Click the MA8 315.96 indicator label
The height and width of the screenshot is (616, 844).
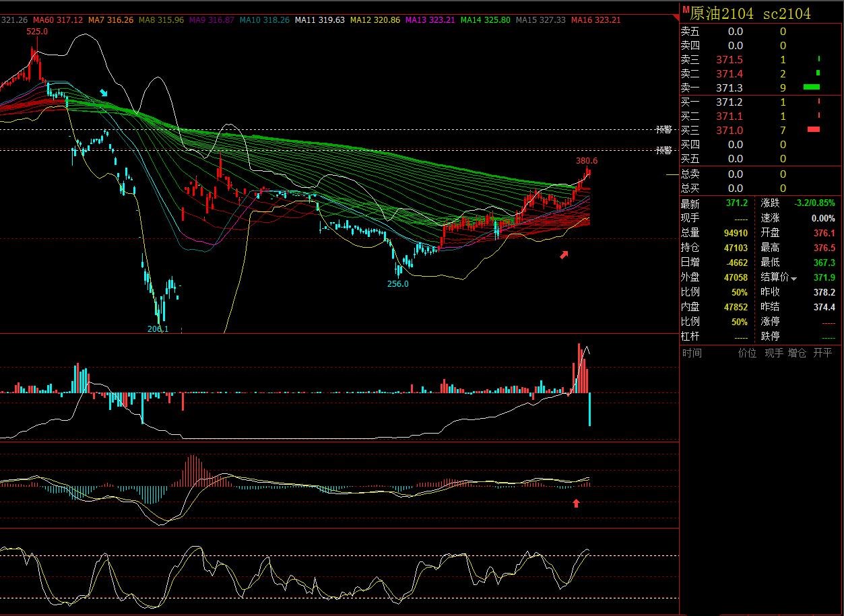pos(161,20)
